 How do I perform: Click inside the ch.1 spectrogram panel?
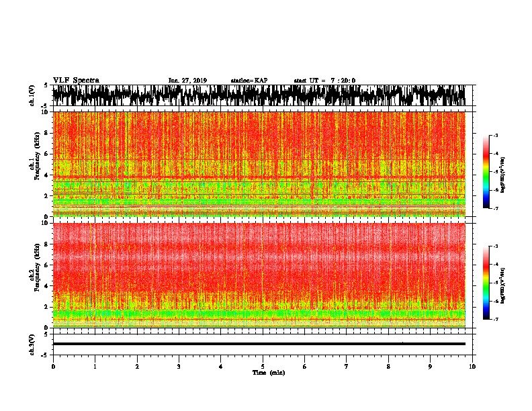[x=259, y=164]
